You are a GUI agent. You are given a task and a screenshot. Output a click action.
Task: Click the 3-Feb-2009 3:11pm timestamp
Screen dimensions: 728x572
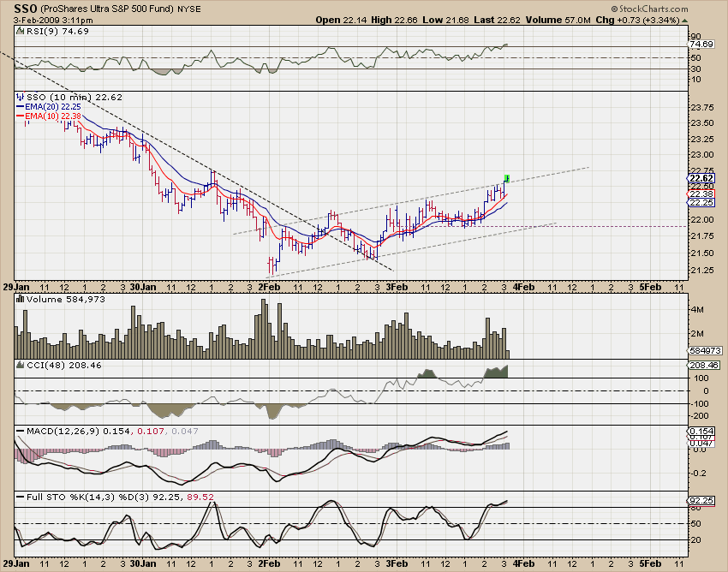pos(53,21)
